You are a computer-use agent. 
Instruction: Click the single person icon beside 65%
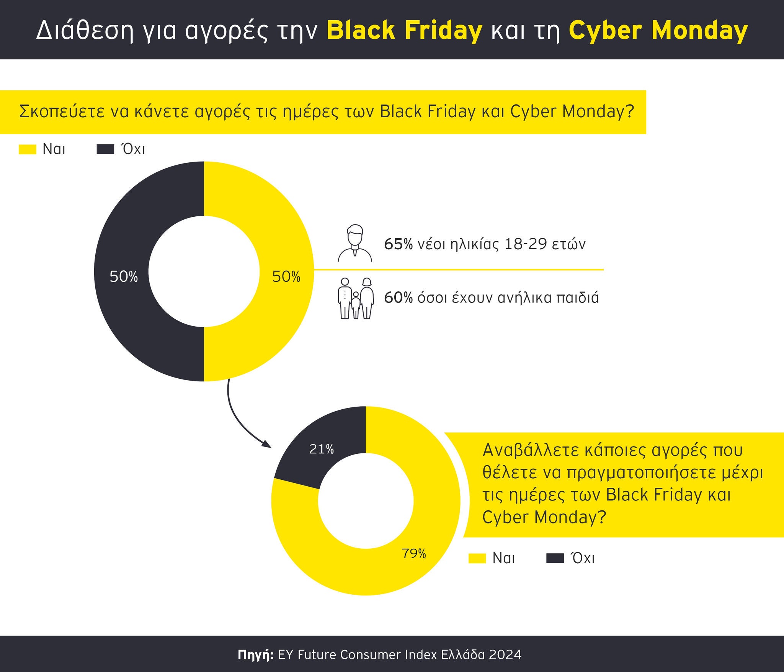(355, 244)
